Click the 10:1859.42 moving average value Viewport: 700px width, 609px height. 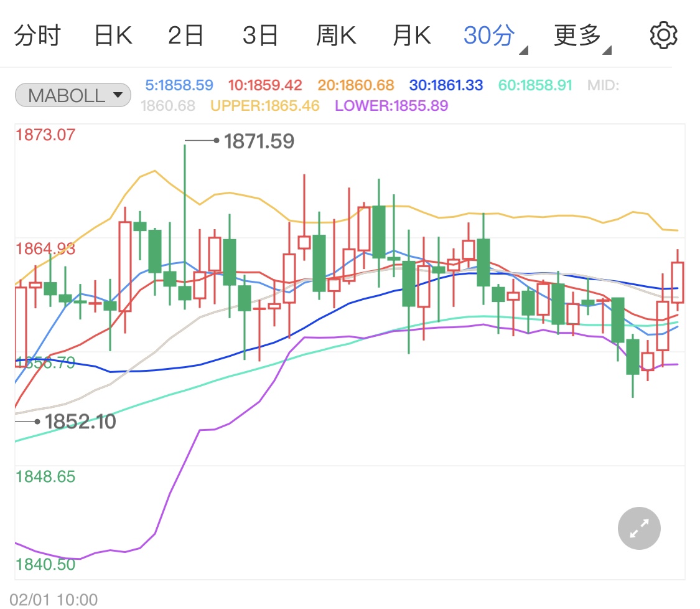click(x=265, y=85)
